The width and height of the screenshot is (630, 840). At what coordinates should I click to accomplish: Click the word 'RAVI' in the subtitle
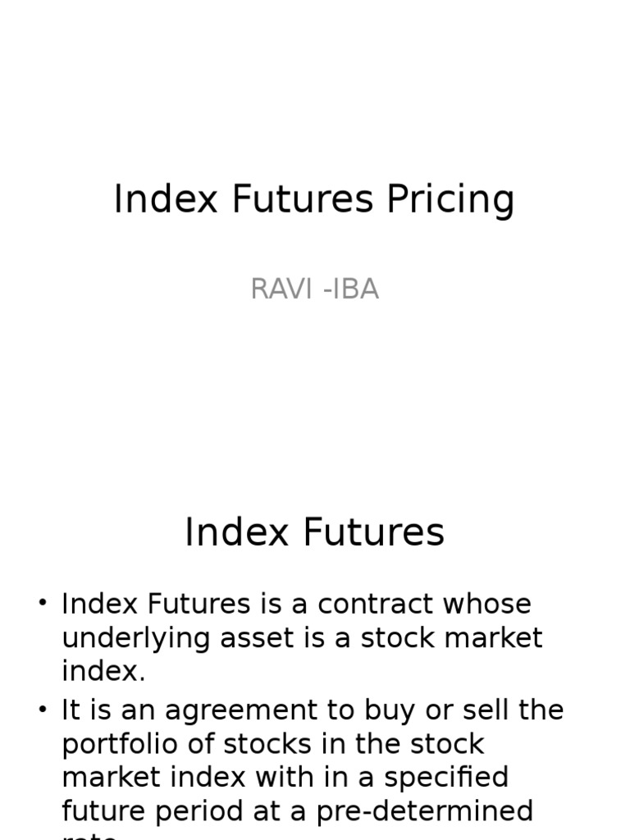[x=281, y=289]
